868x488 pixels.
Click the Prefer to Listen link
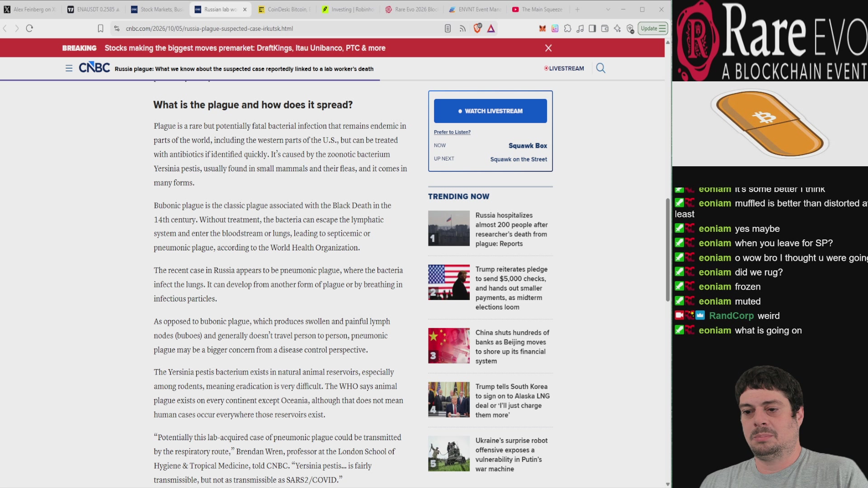coord(452,132)
